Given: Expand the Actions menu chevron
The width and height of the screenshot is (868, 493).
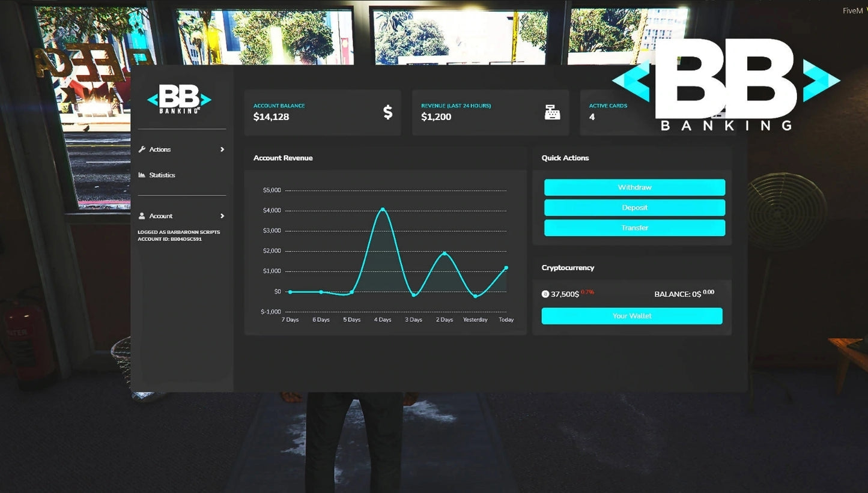Looking at the screenshot, I should coord(222,150).
